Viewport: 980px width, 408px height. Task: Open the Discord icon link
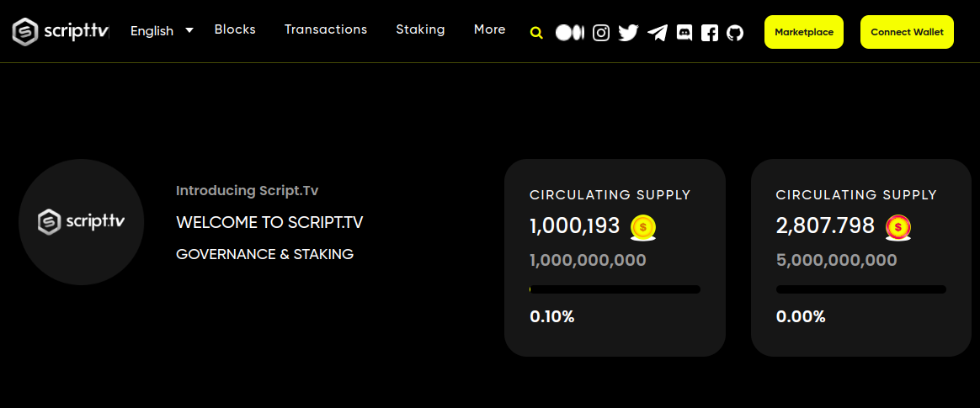tap(684, 33)
